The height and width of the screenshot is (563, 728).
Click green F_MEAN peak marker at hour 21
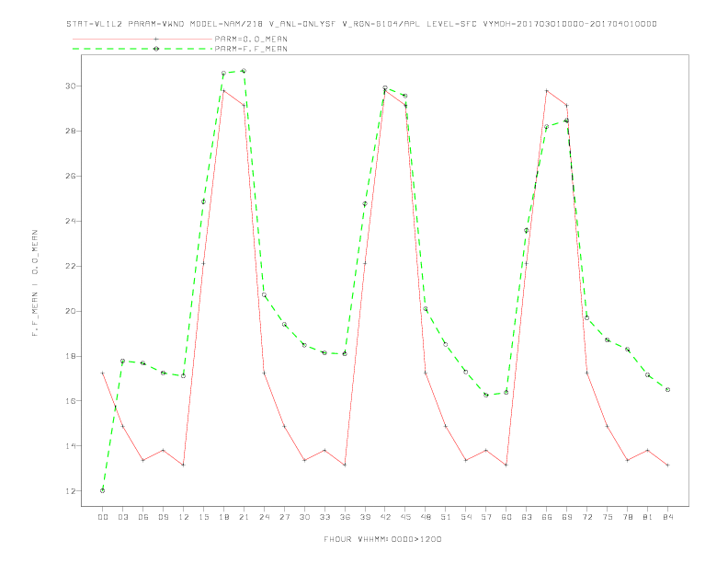click(x=244, y=71)
